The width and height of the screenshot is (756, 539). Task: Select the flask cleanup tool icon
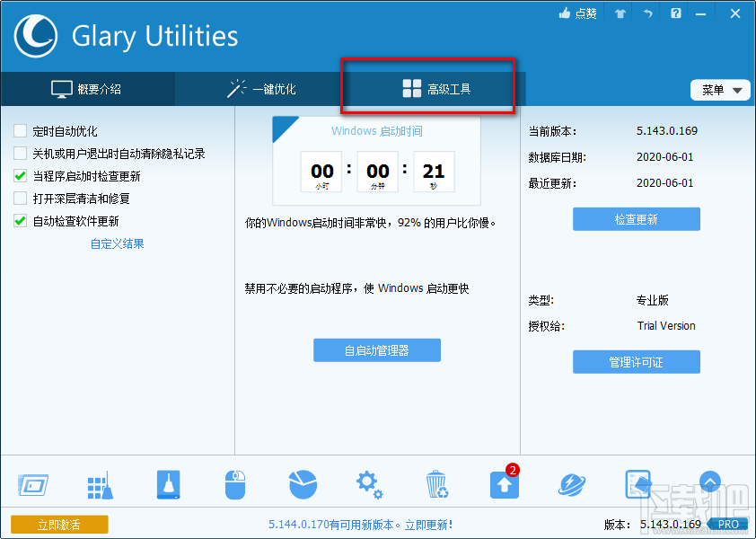168,484
